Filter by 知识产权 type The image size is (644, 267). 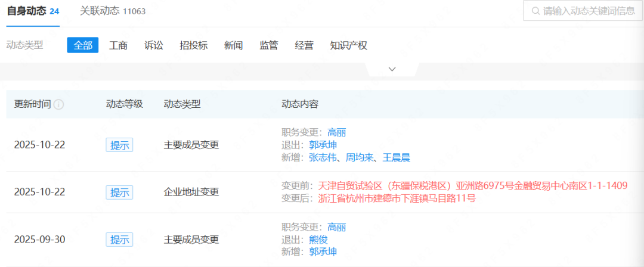[x=348, y=45]
